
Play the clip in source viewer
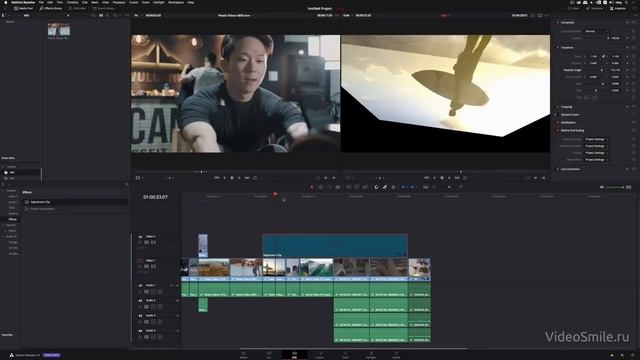tap(239, 178)
